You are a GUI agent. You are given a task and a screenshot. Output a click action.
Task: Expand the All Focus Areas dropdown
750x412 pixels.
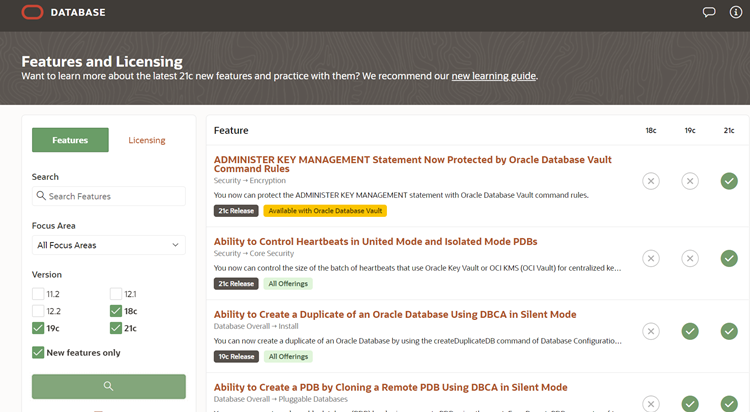[108, 245]
